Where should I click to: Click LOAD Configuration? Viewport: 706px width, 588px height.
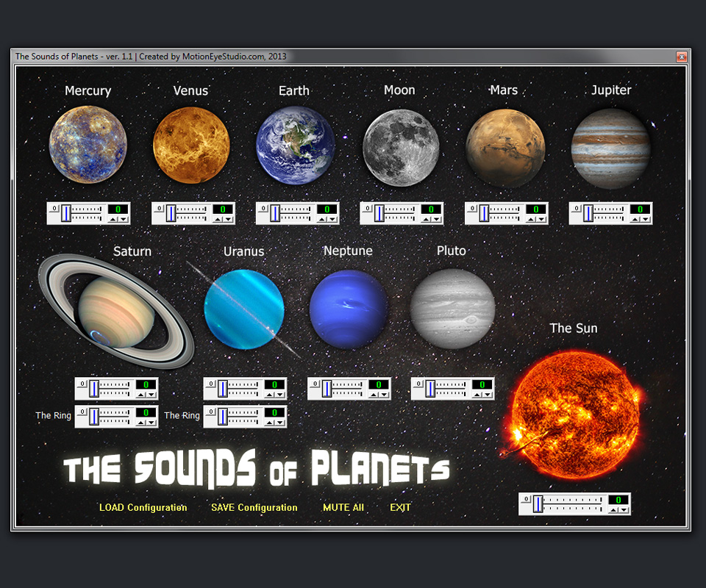coord(143,507)
